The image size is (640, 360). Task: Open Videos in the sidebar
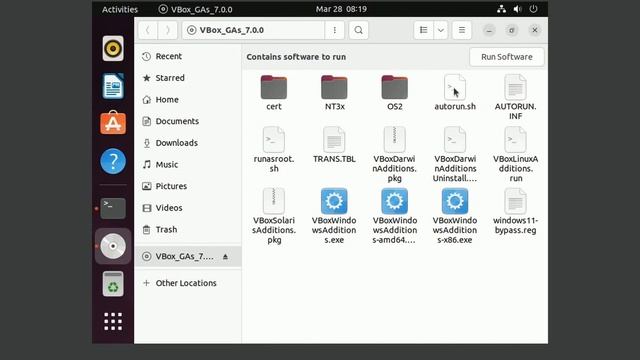click(188, 208)
